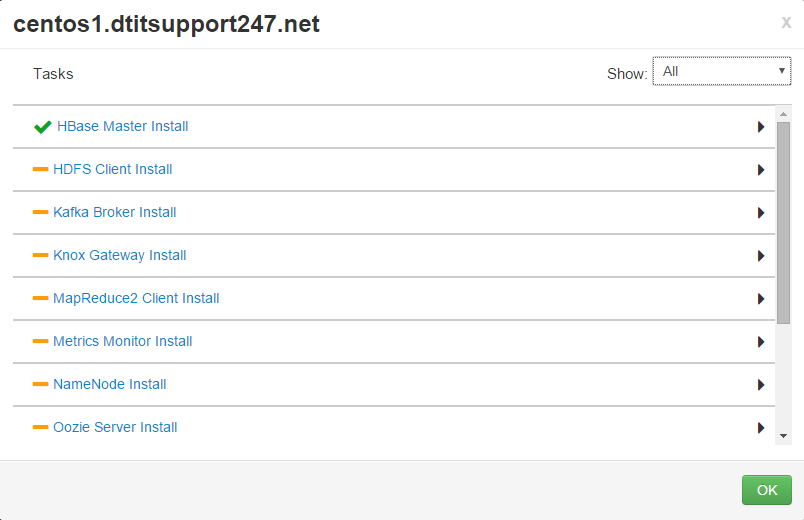Viewport: 804px width, 520px height.
Task: Open the HBase Master Install link
Action: coord(122,126)
